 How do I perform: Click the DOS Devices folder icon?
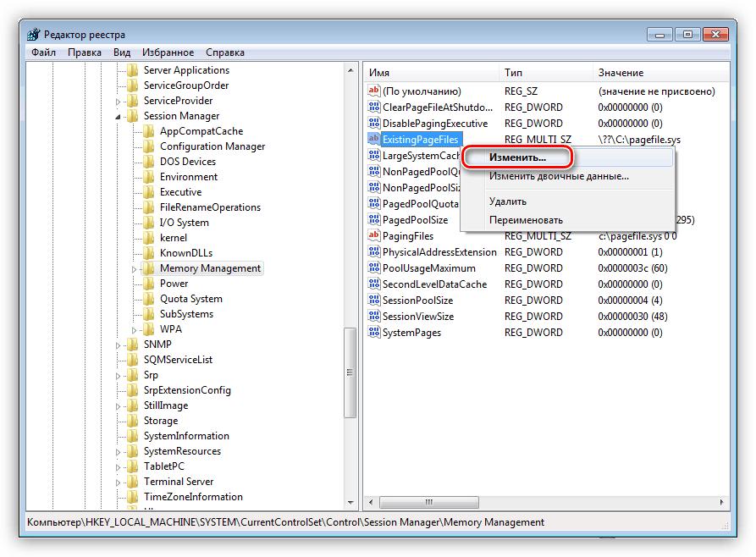click(148, 162)
